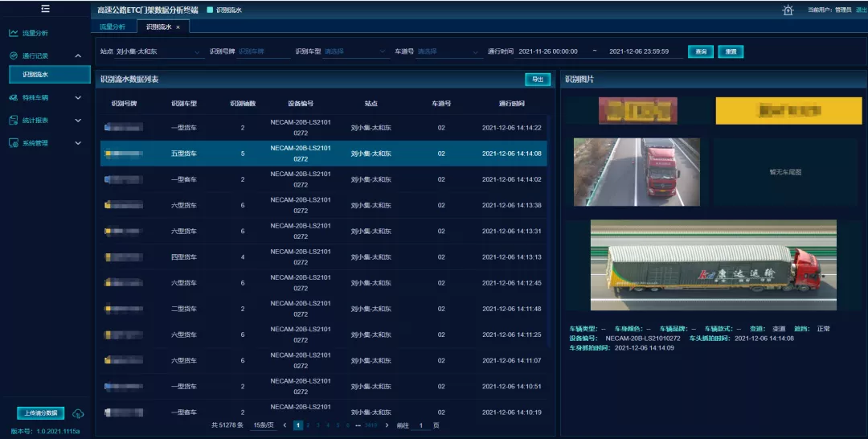Screen dimensions: 868x439
Task: Close the 识别流水 tab with its x
Action: pyautogui.click(x=178, y=27)
